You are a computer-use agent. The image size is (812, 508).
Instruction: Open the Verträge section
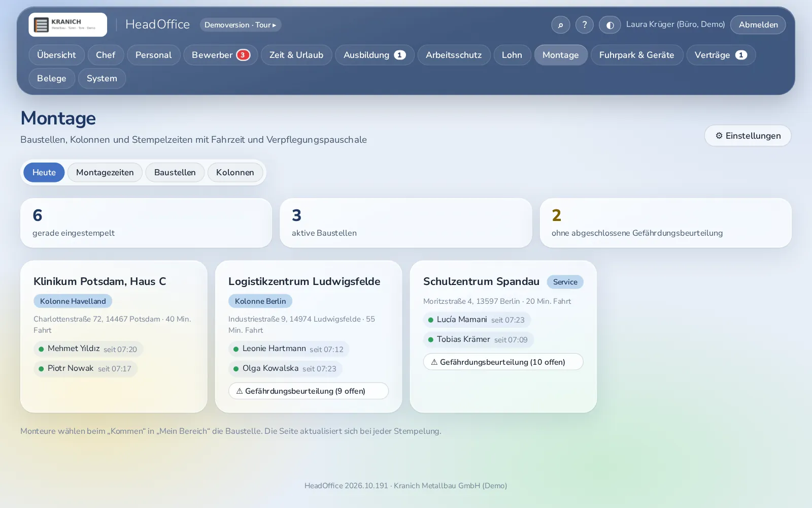pyautogui.click(x=721, y=55)
